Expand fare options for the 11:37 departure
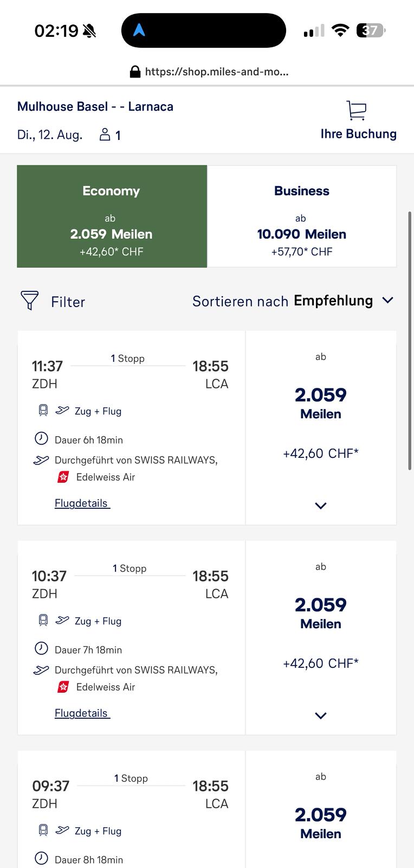 pos(321,506)
